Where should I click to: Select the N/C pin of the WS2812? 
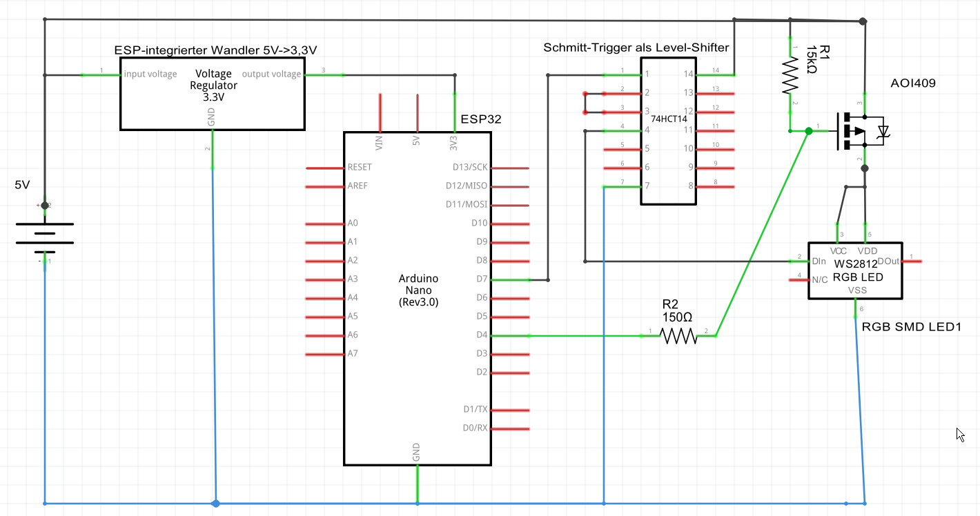[799, 279]
